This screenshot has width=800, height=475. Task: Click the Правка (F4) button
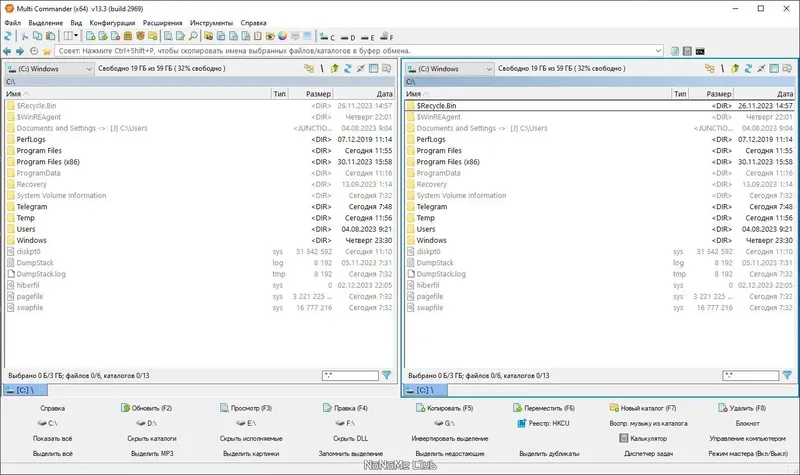pyautogui.click(x=345, y=408)
